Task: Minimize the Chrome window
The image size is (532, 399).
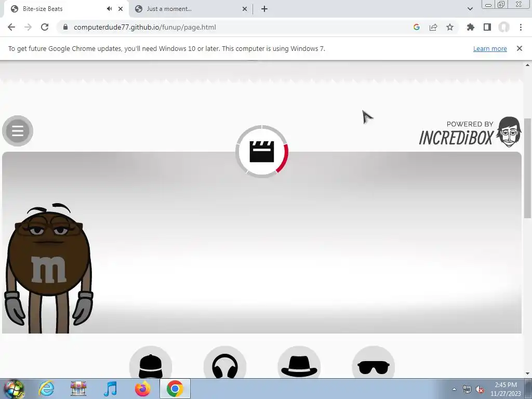Action: click(488, 4)
